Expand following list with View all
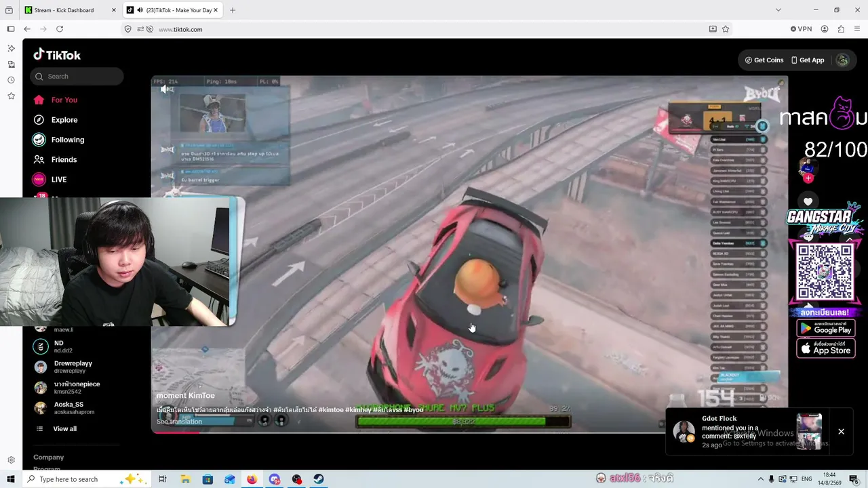 (x=65, y=429)
